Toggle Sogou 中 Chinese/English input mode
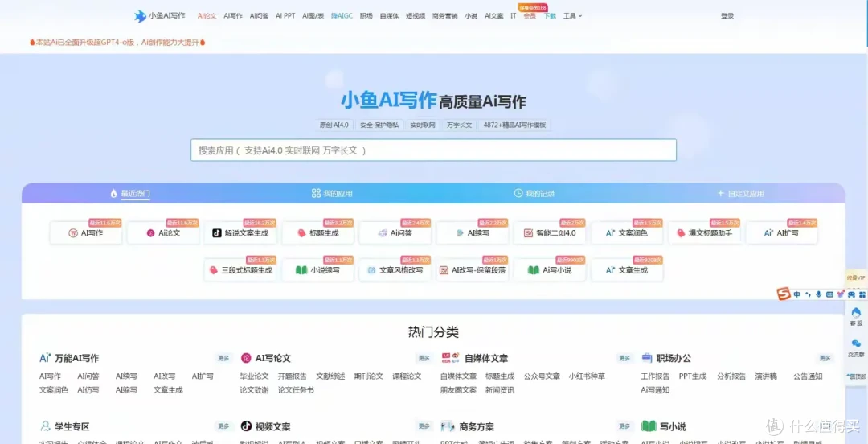Viewport: 868px width, 444px height. tap(797, 294)
